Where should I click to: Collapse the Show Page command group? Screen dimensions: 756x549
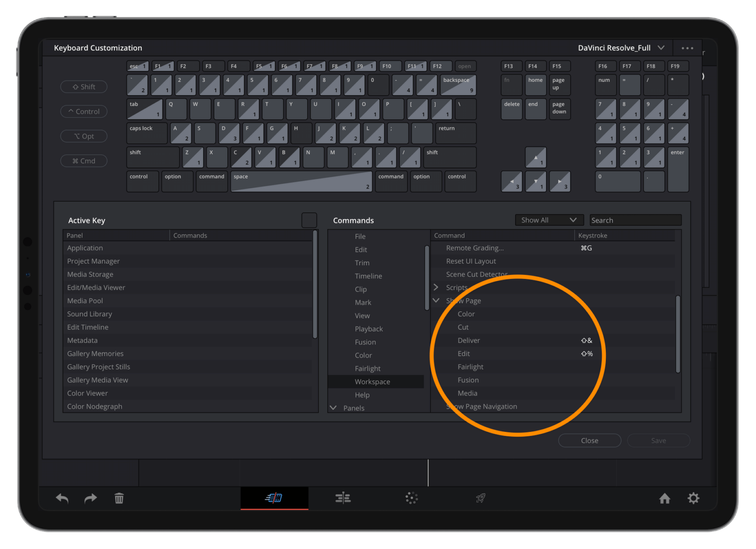click(x=436, y=300)
